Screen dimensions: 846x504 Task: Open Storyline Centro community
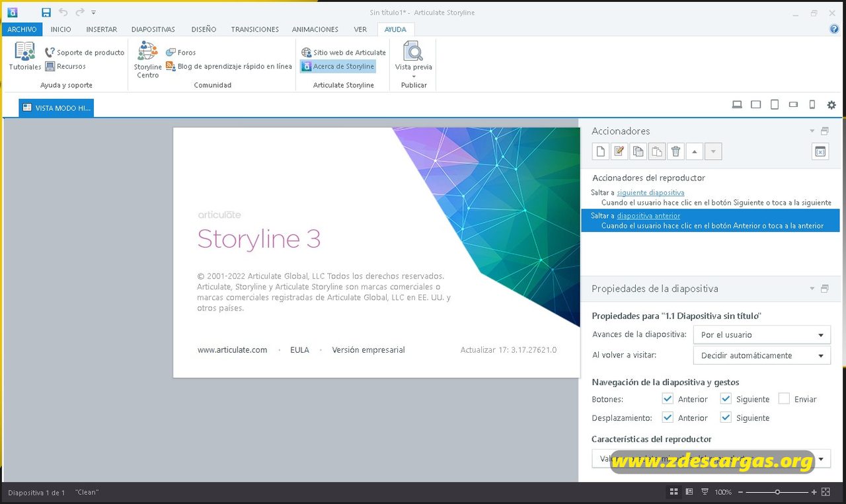click(147, 59)
